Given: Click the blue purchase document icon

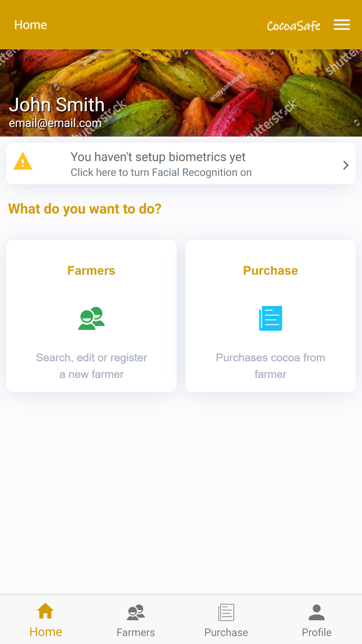Looking at the screenshot, I should (270, 318).
